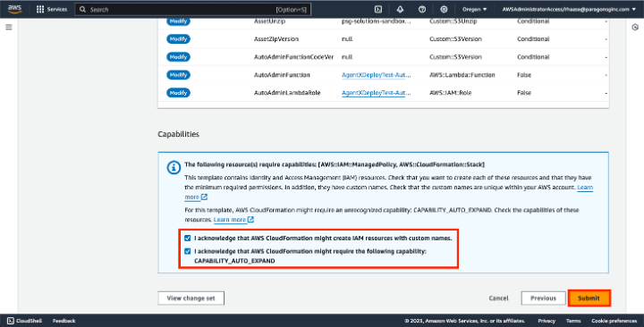Open the Learn more link about IAM names

click(585, 188)
